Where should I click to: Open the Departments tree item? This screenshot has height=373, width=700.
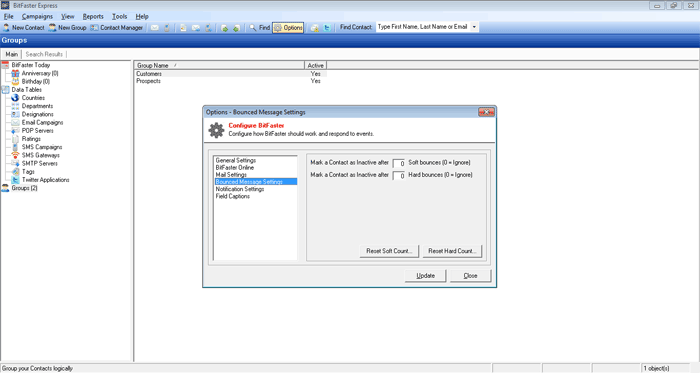[x=33, y=106]
